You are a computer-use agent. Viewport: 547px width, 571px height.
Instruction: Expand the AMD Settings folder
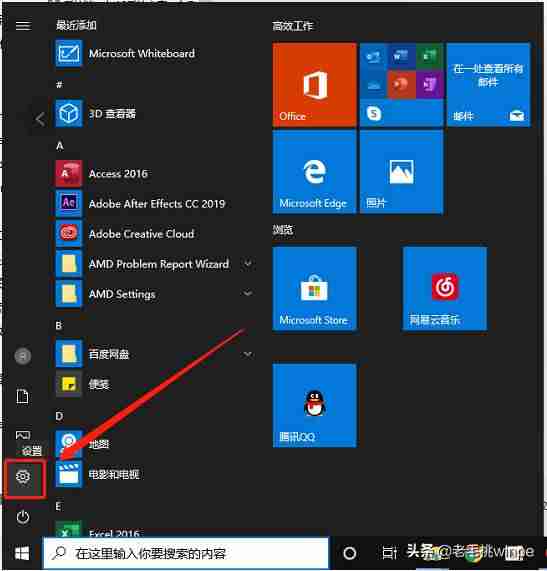[x=248, y=294]
